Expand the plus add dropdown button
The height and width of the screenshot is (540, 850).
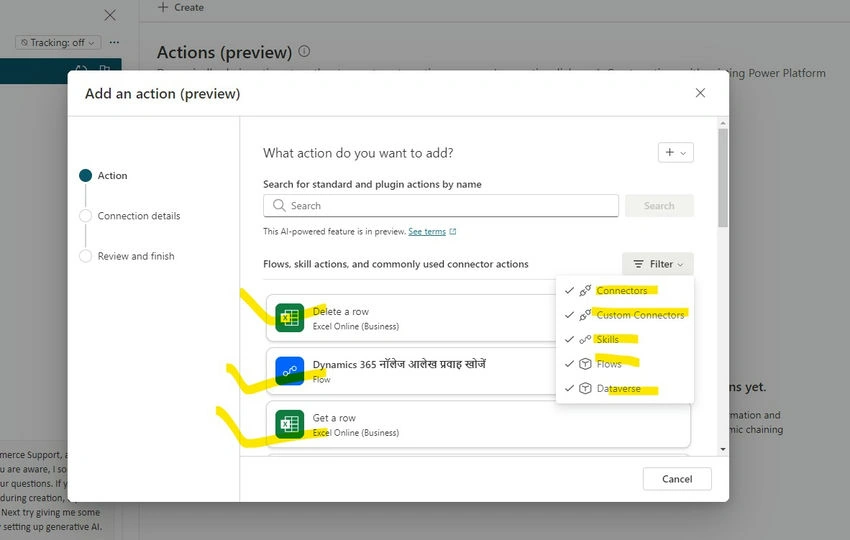pos(675,153)
